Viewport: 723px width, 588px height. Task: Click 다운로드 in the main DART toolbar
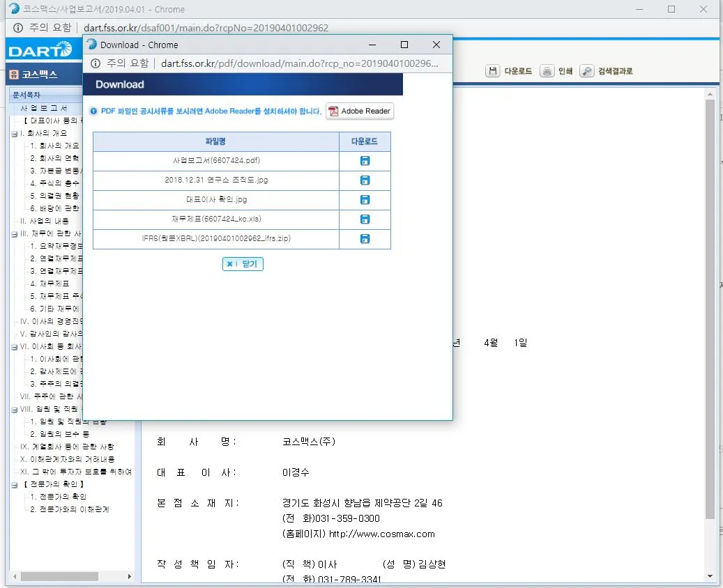point(509,71)
